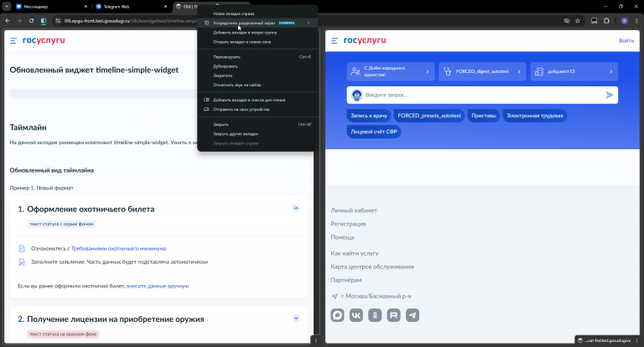
Task: Go back with the browser back arrow
Action: [x=8, y=20]
